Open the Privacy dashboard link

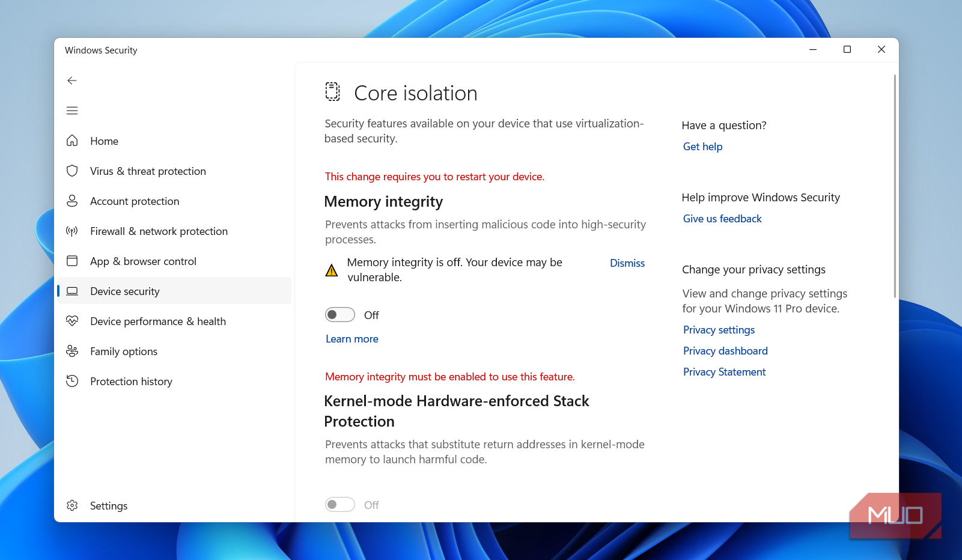coord(725,351)
